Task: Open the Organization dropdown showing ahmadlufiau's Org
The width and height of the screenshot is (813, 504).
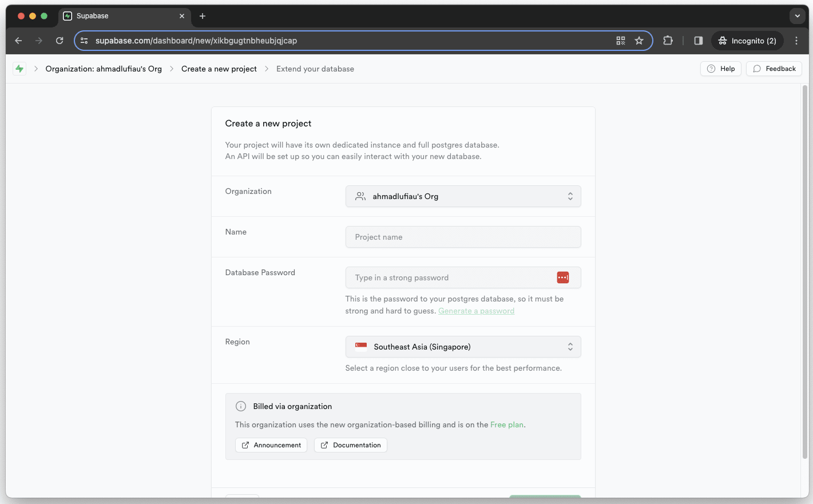Action: point(463,196)
